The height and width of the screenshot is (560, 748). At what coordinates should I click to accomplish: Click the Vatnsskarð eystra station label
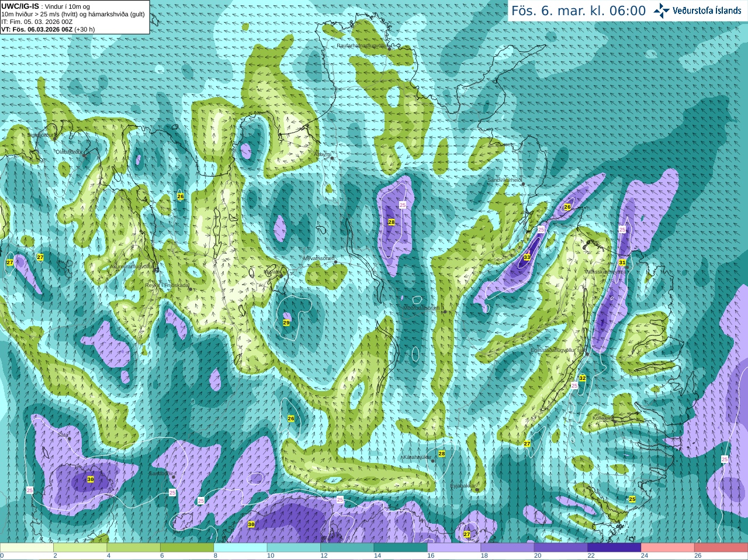coord(605,272)
